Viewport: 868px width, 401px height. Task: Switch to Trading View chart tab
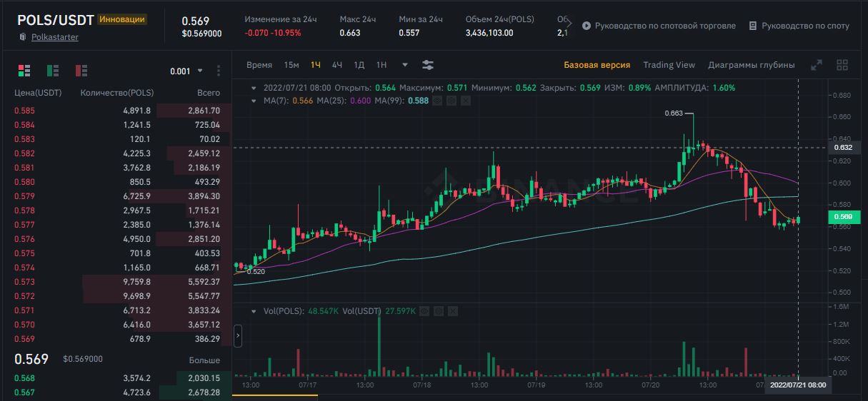(x=669, y=65)
